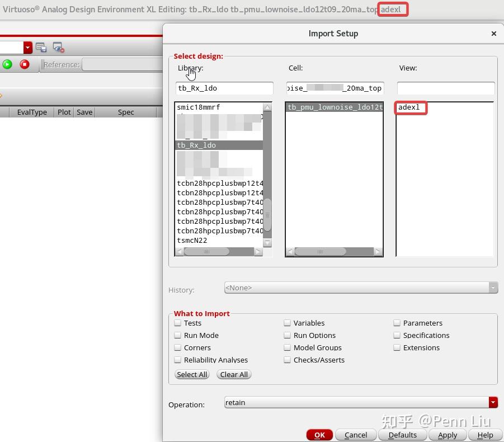This screenshot has height=442, width=504.
Task: Tick the Variables checkbox
Action: click(287, 323)
